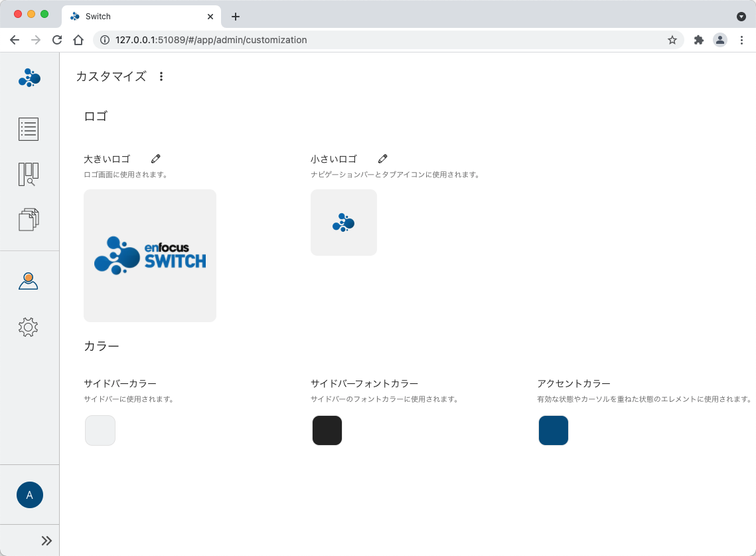
Task: Click the カスタマイズ page title
Action: pos(112,76)
